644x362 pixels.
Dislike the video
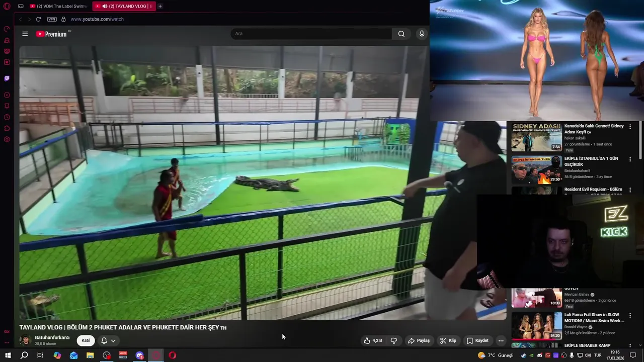(393, 340)
